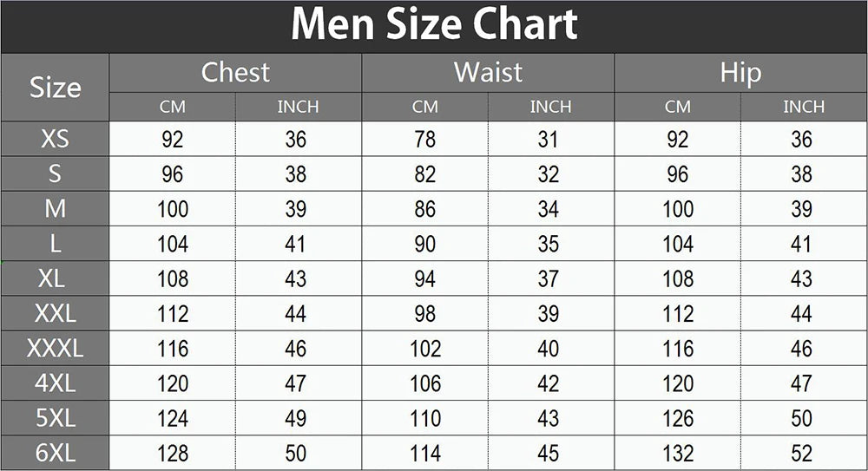The width and height of the screenshot is (868, 471).
Task: Click the Size header cell
Action: [x=55, y=88]
